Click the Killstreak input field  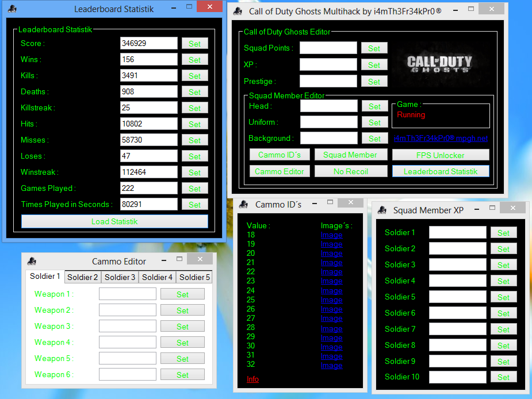149,108
